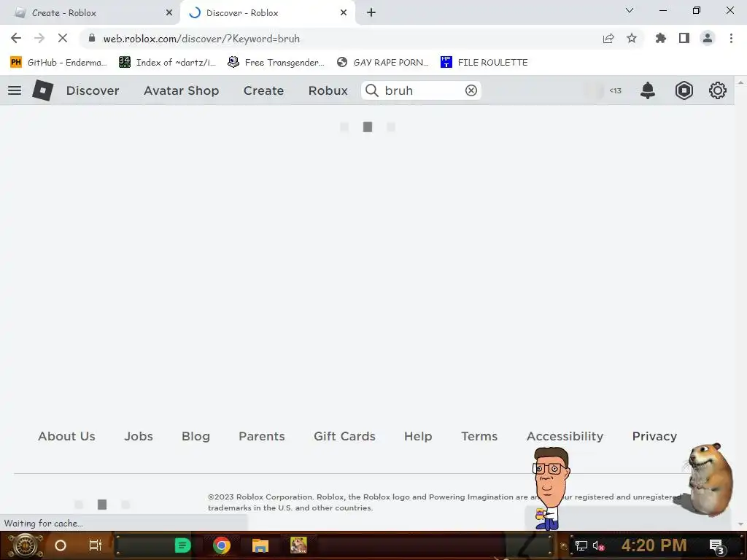Open the Accessibility footer link

point(565,436)
